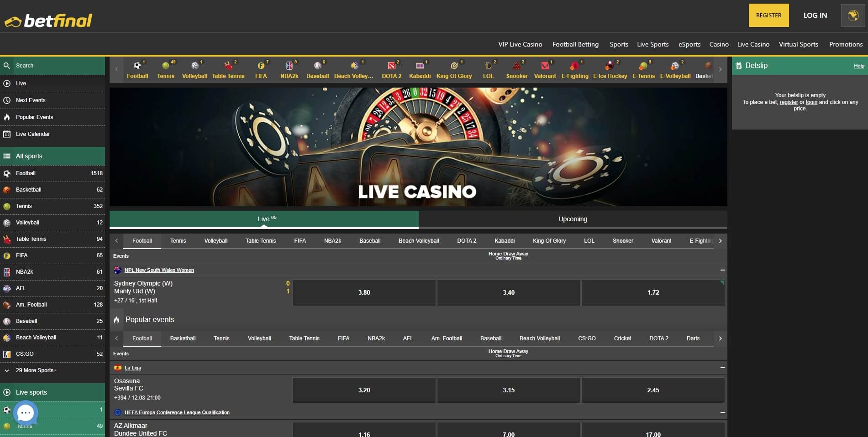Select Snooker tab in Live section
This screenshot has width=868, height=437.
point(623,241)
